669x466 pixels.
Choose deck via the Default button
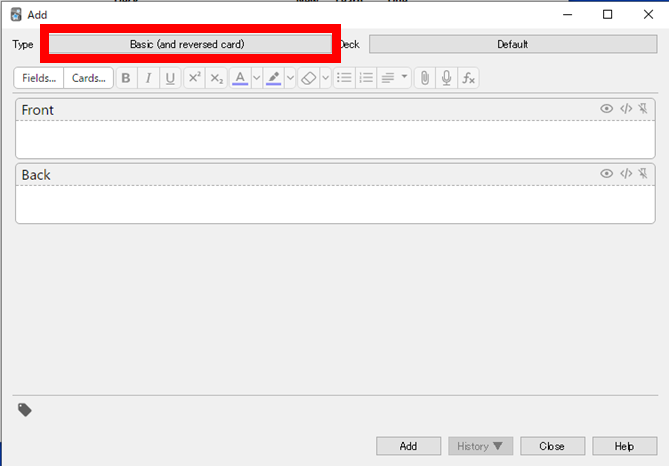[513, 44]
